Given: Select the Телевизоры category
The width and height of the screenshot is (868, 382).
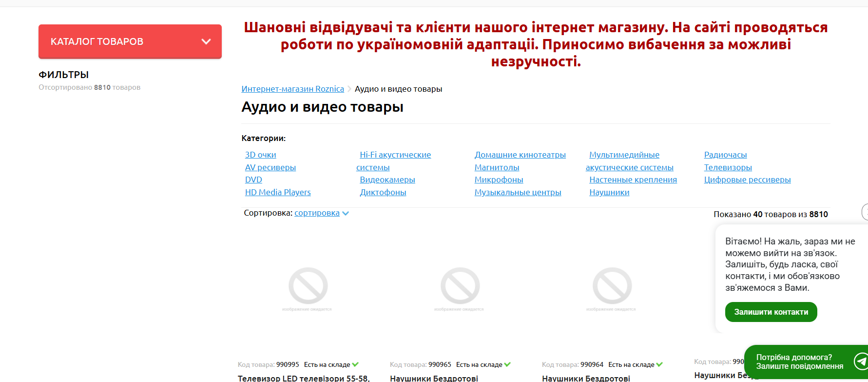Looking at the screenshot, I should [x=728, y=167].
